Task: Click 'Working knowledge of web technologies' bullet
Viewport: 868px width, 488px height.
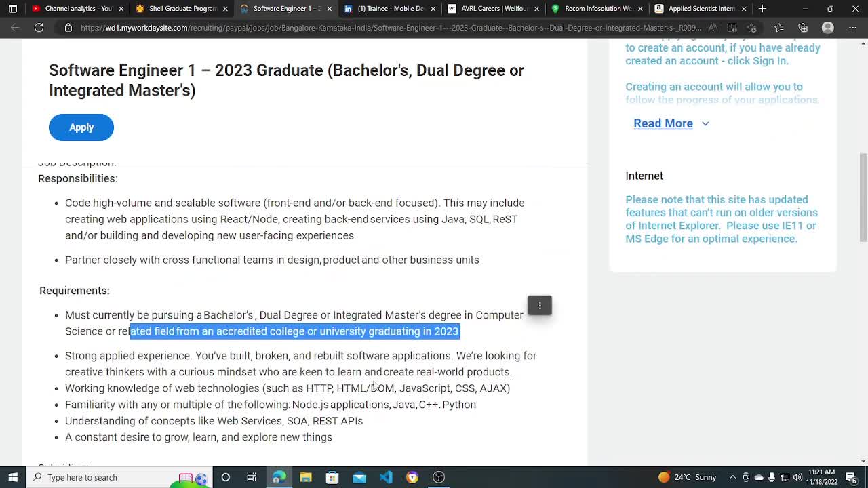Action: [288, 388]
